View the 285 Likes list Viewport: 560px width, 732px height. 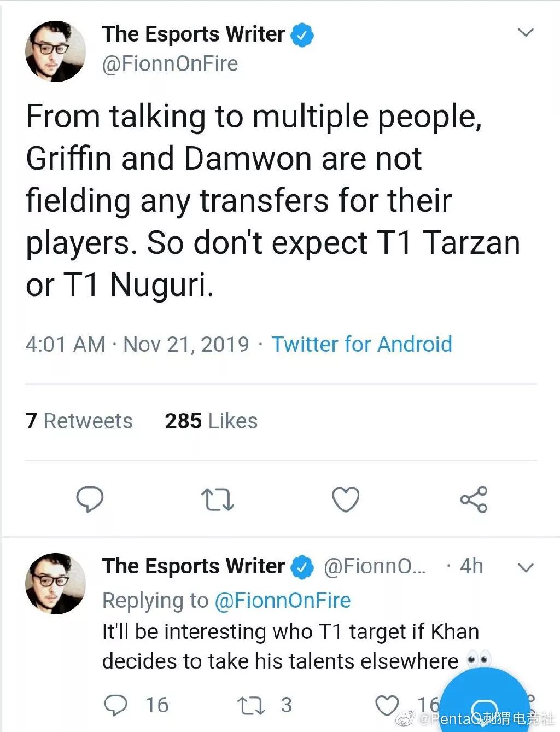pos(211,421)
